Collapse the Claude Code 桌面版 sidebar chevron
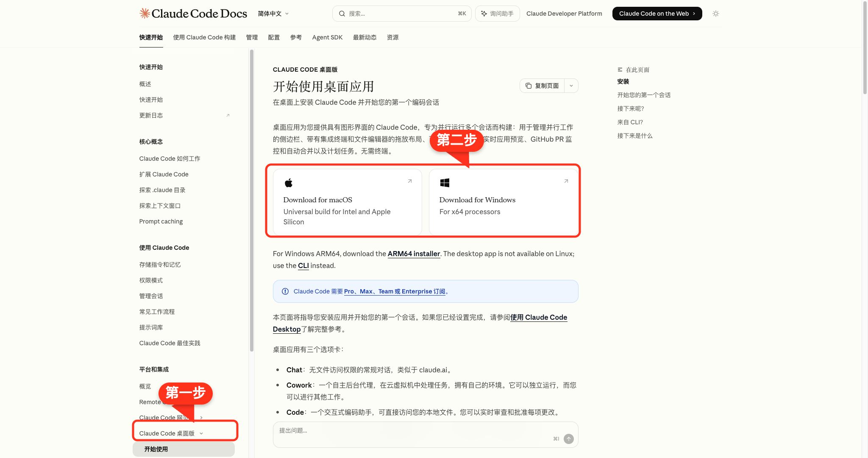Image resolution: width=868 pixels, height=458 pixels. point(201,433)
